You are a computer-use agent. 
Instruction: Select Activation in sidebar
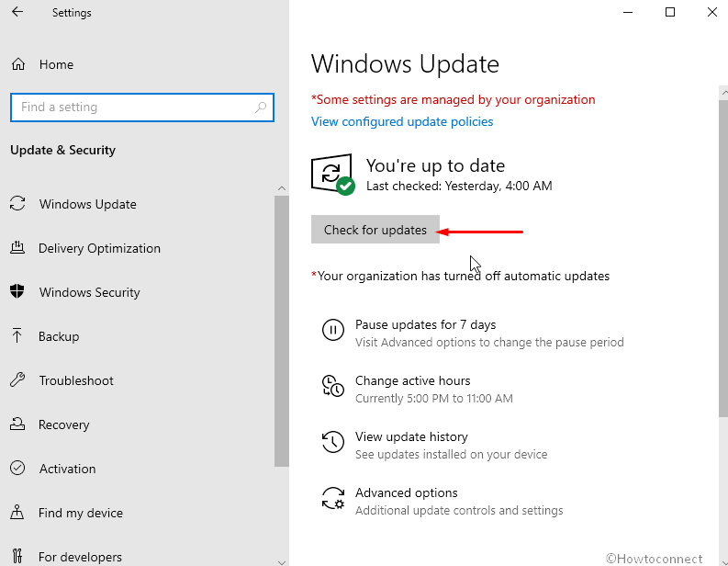coord(67,469)
